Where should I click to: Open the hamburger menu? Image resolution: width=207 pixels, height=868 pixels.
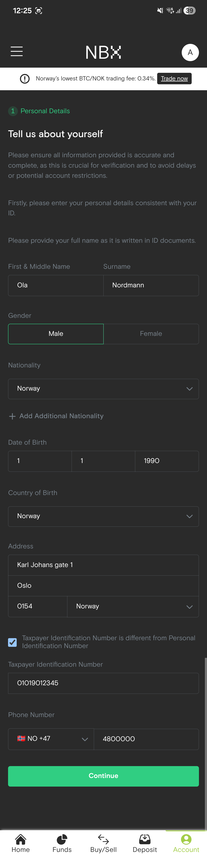pyautogui.click(x=16, y=52)
